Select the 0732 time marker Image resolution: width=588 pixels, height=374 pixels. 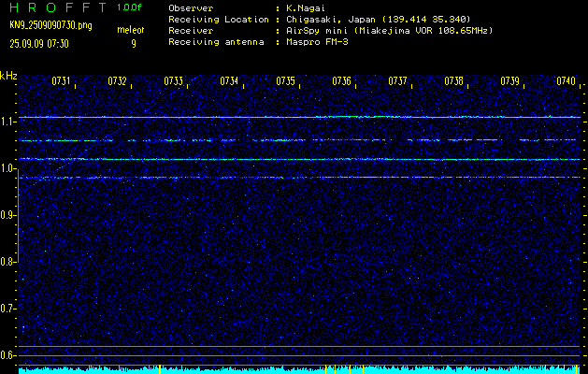(x=117, y=81)
